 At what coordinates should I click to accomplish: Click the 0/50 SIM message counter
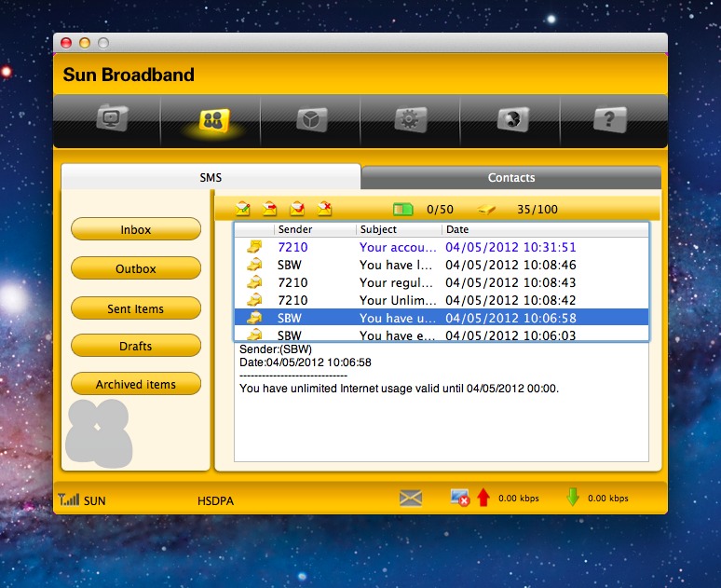(x=440, y=210)
